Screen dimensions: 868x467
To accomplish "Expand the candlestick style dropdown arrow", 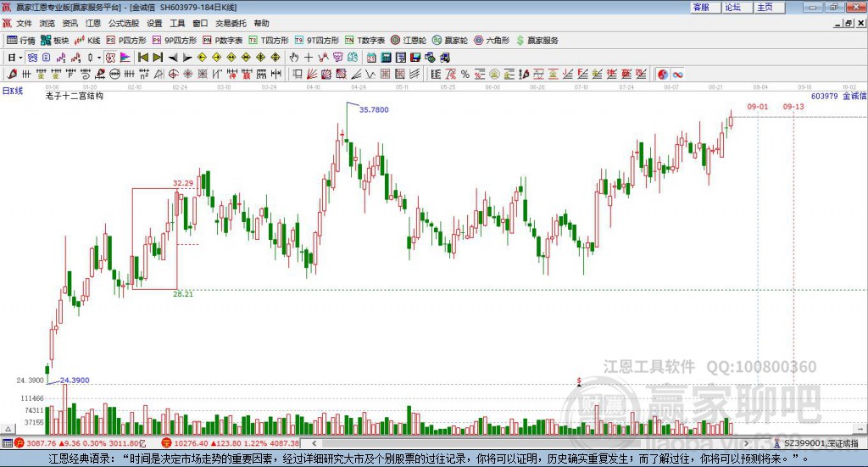I will [x=99, y=58].
